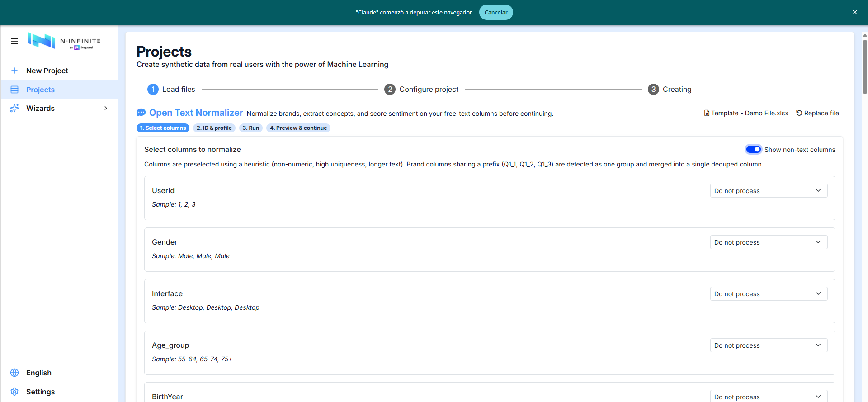This screenshot has width=868, height=402.
Task: Click the Cancelar button in debug banner
Action: click(x=496, y=12)
